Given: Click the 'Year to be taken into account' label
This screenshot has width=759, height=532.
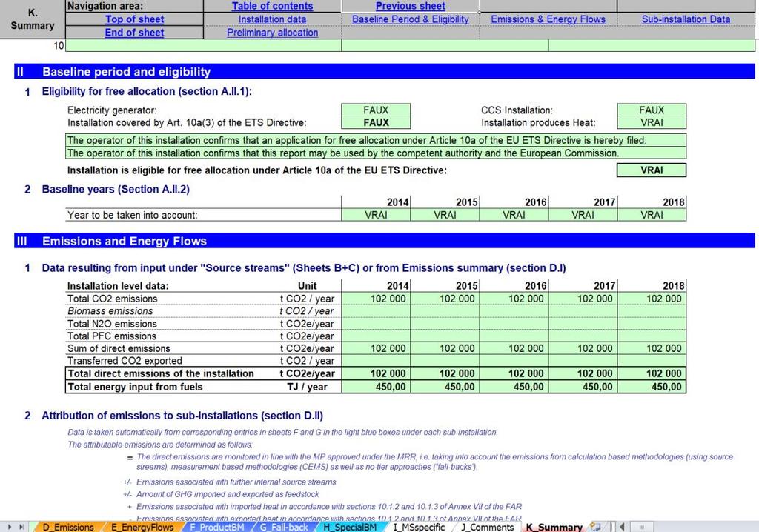Looking at the screenshot, I should (132, 215).
